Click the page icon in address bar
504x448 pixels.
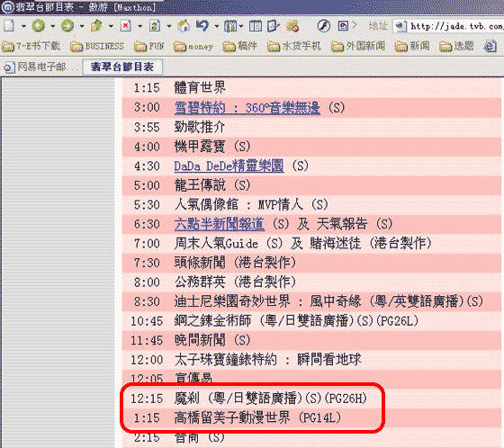pos(400,26)
